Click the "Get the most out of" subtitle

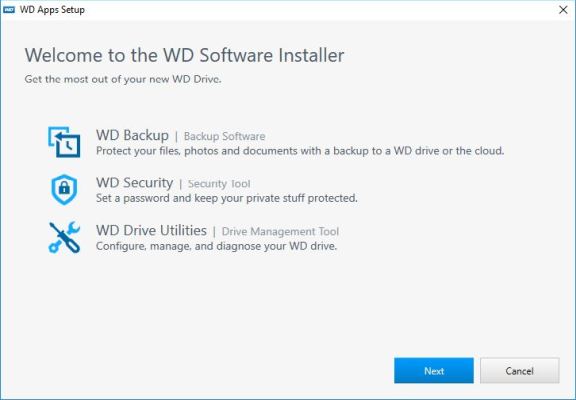pos(123,79)
